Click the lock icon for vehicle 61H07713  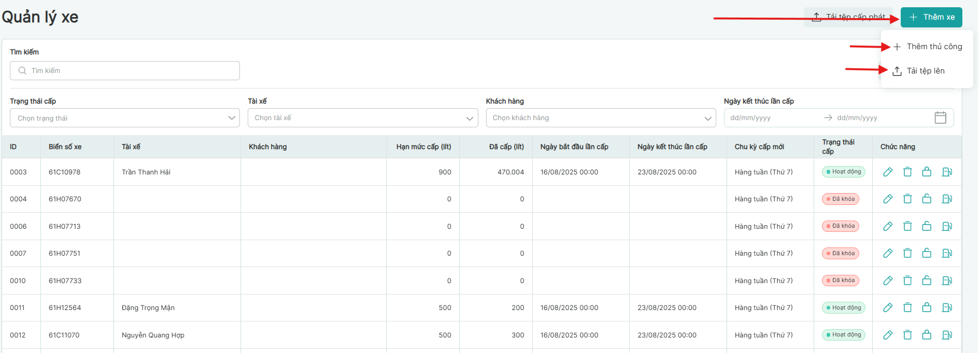tap(927, 226)
